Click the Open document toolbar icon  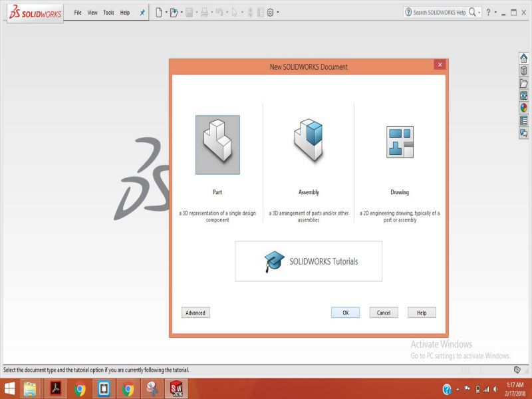174,13
